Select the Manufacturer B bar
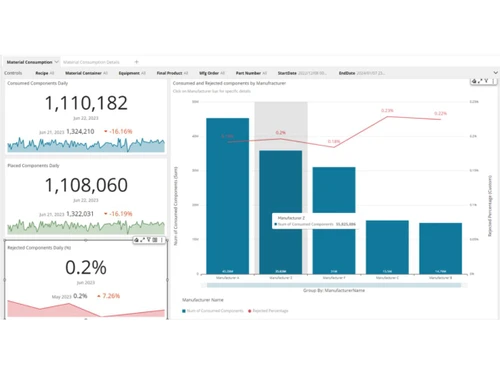 click(x=441, y=248)
